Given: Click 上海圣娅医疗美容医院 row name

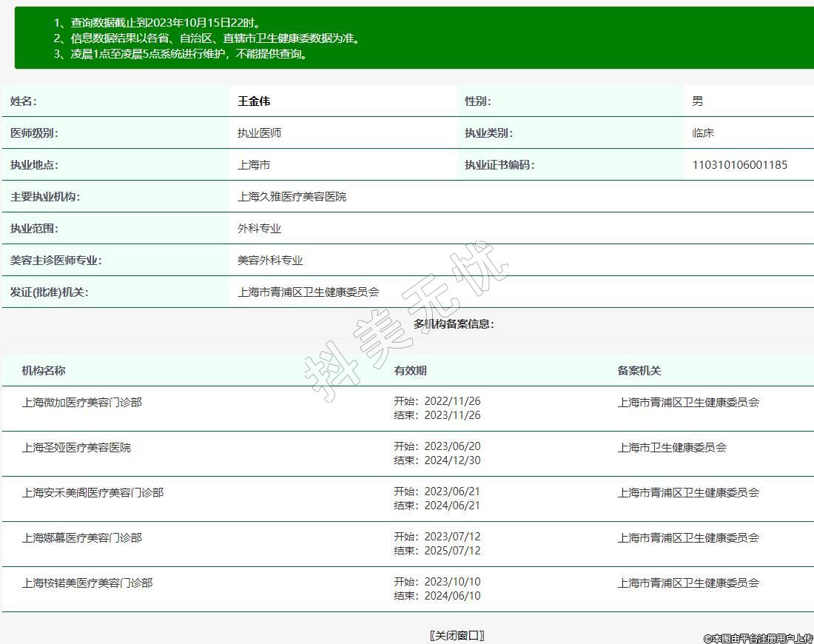Looking at the screenshot, I should pyautogui.click(x=76, y=448).
